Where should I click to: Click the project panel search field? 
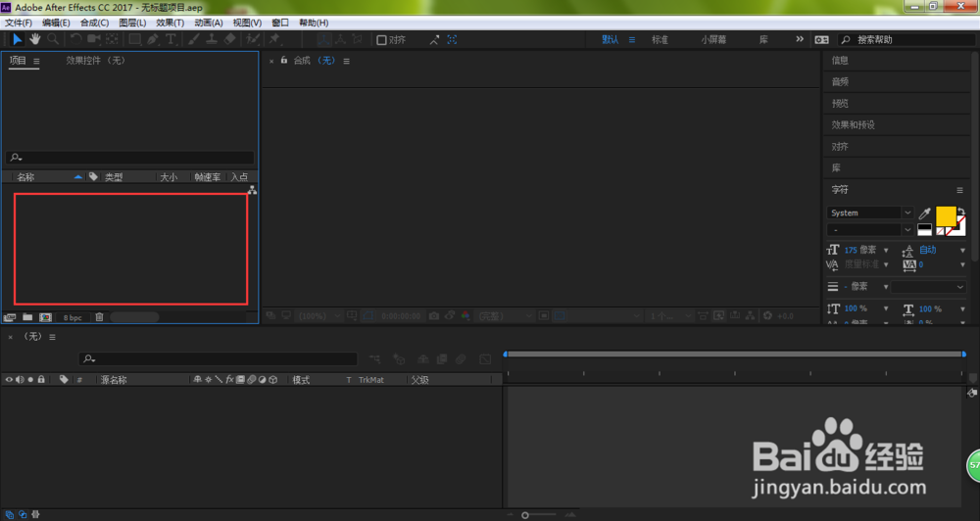[x=130, y=158]
